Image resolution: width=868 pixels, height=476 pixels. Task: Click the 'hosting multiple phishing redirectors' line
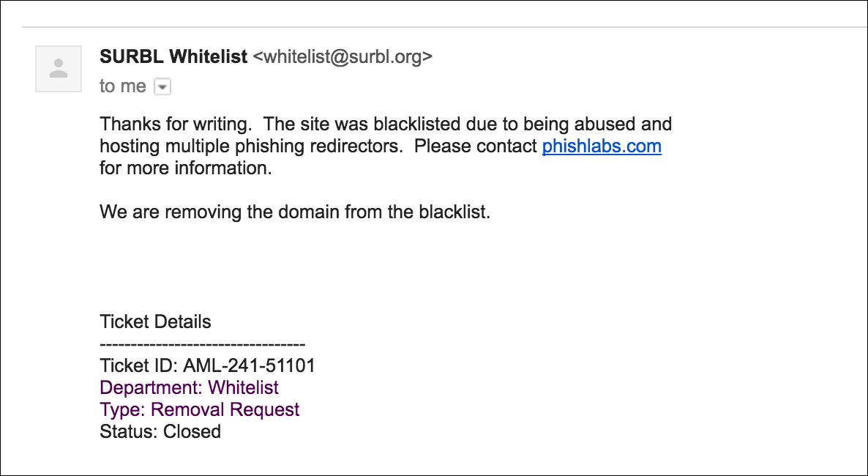(x=251, y=146)
